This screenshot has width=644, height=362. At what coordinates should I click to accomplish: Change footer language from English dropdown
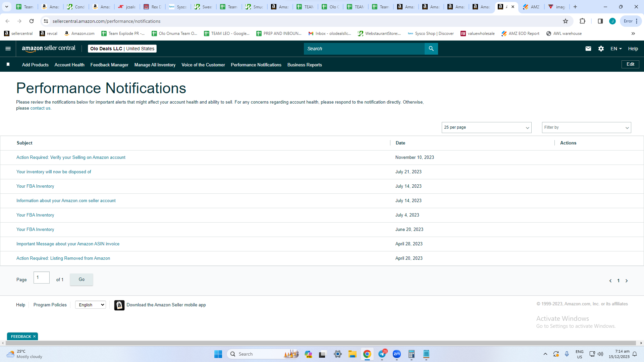click(91, 305)
